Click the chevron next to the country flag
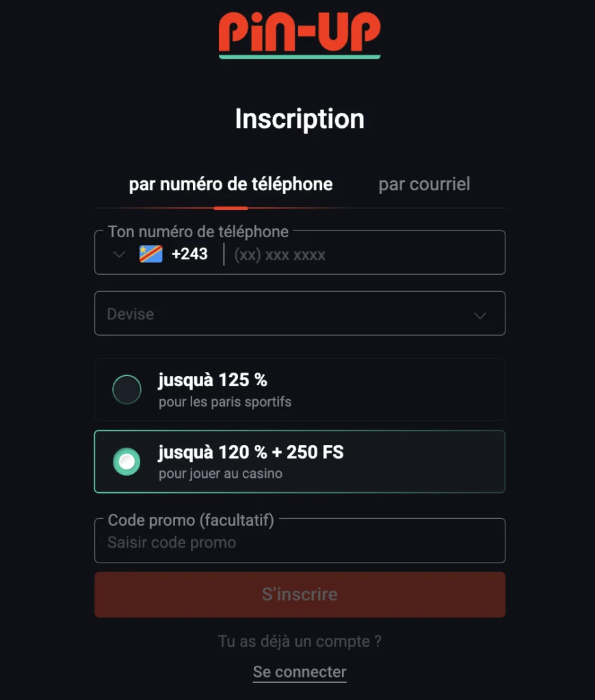The width and height of the screenshot is (595, 700). coord(118,254)
